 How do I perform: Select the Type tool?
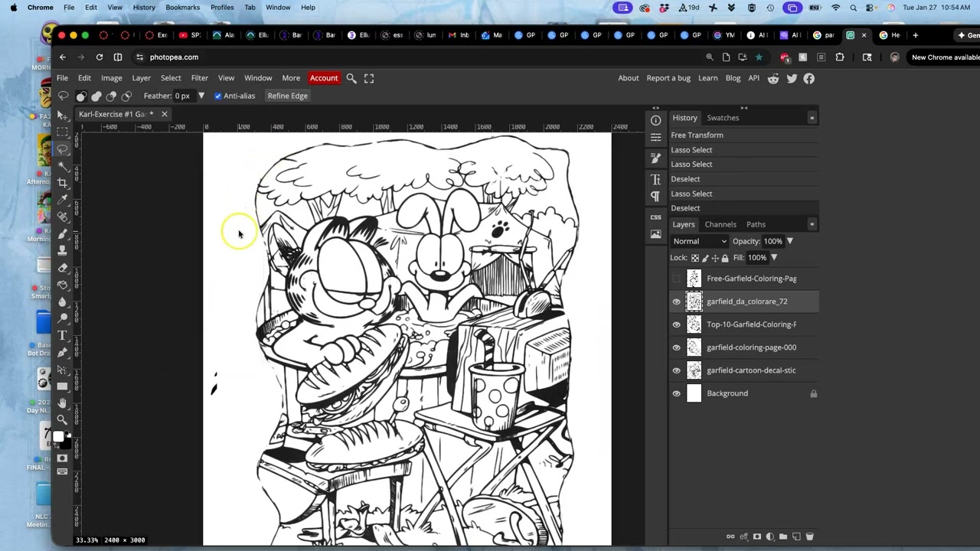(63, 335)
